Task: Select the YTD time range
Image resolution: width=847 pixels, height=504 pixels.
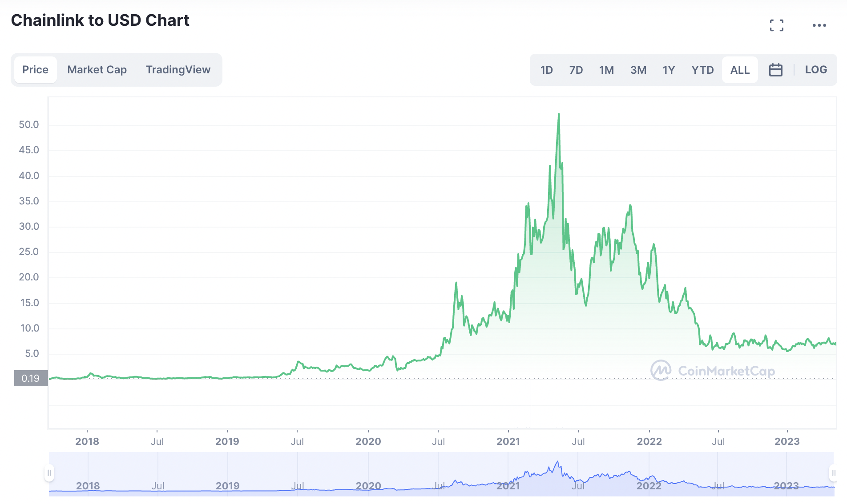Action: pyautogui.click(x=702, y=70)
